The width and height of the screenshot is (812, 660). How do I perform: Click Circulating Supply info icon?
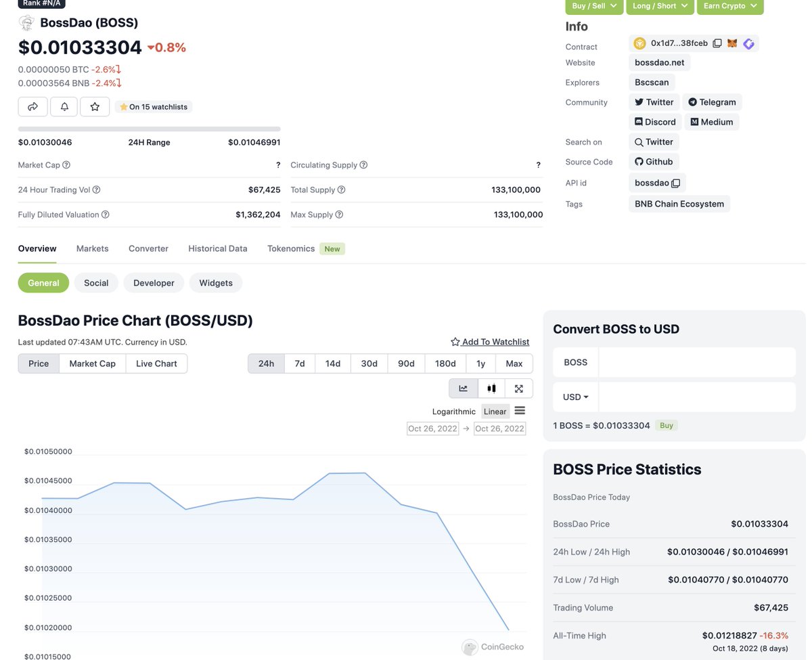click(363, 164)
